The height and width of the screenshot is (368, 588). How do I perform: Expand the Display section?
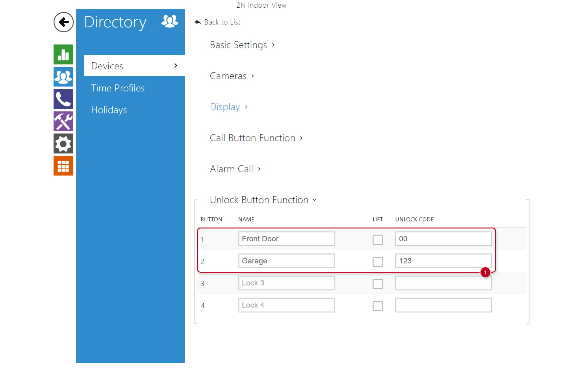228,107
